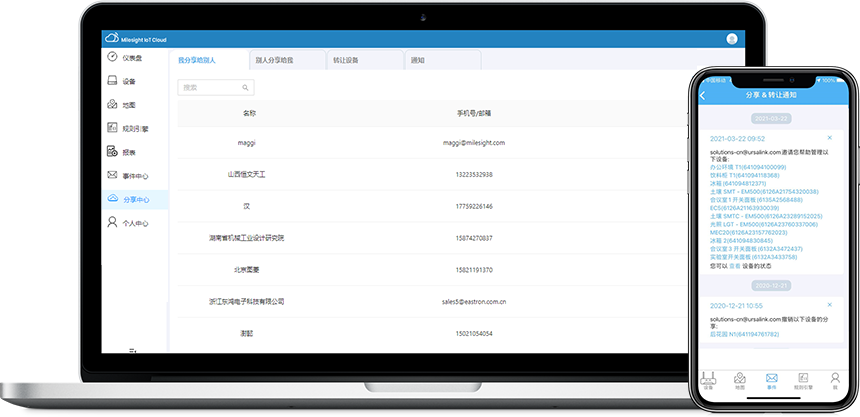The height and width of the screenshot is (417, 860).
Task: Open device link MEC20(6126A23157762023) on the phone
Action: [x=749, y=233]
